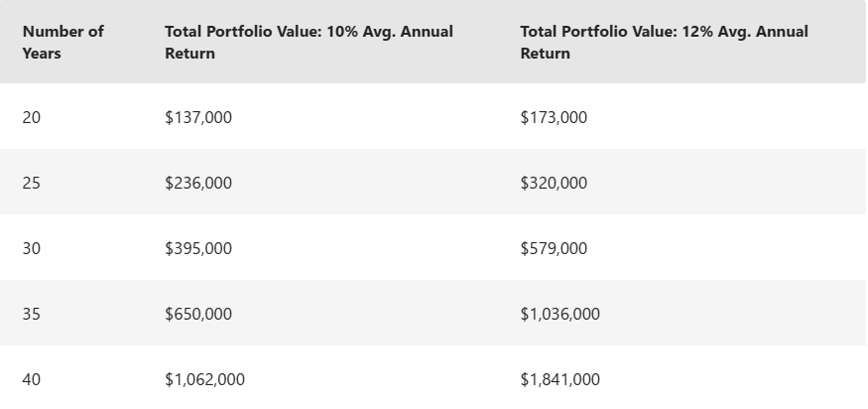Image resolution: width=868 pixels, height=409 pixels.
Task: Click the $579,000 value cell
Action: coord(554,248)
